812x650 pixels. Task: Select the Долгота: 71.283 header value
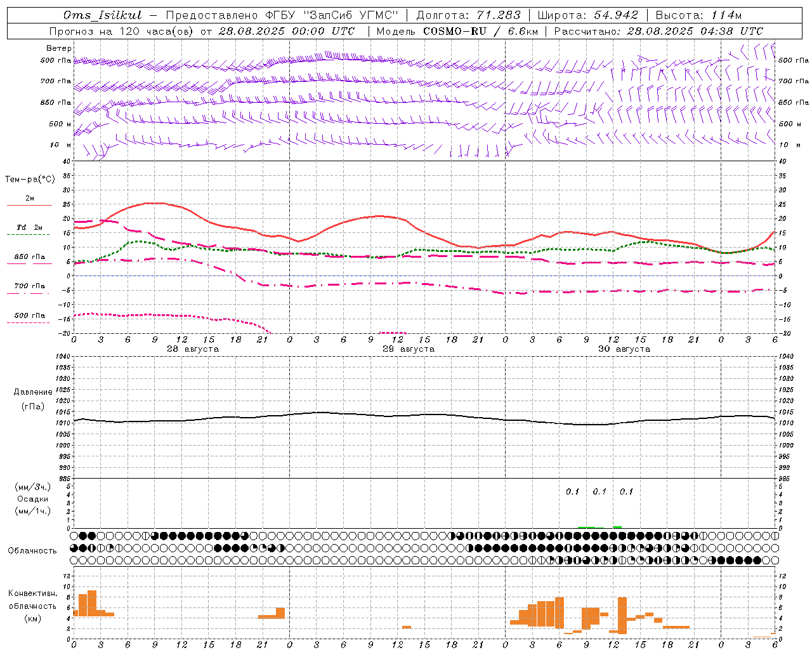pyautogui.click(x=469, y=15)
